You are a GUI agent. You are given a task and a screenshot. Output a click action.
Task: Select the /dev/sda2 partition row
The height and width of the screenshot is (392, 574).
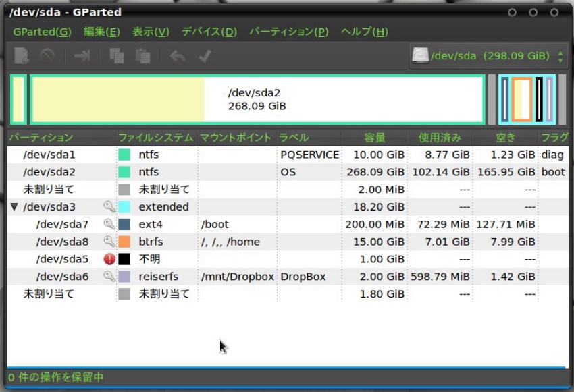288,172
